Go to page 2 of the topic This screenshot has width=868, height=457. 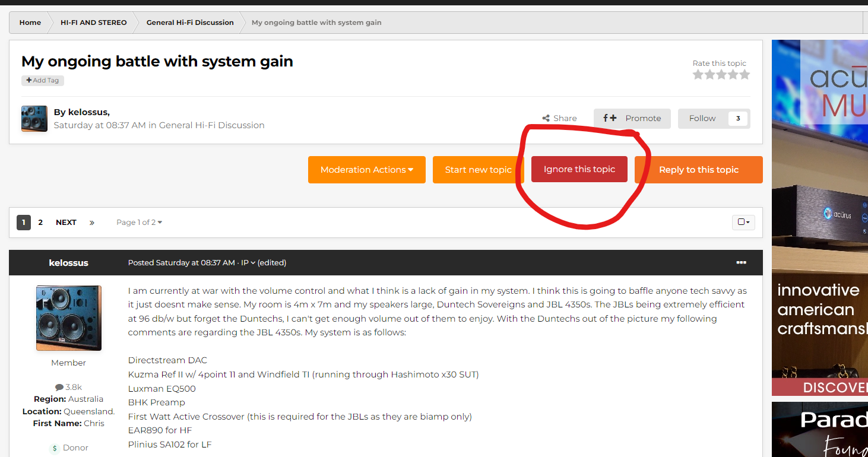[x=40, y=223]
